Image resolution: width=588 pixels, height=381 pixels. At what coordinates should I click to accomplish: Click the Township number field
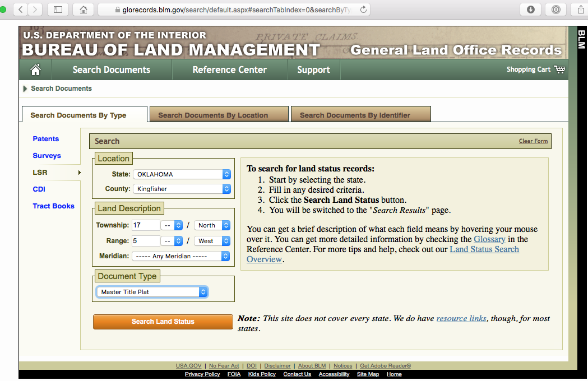click(146, 225)
